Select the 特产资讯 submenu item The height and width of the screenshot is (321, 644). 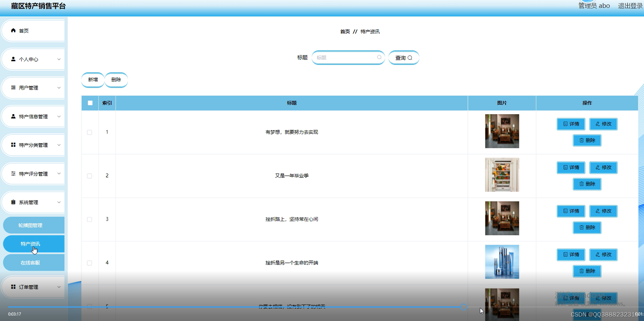coord(33,244)
